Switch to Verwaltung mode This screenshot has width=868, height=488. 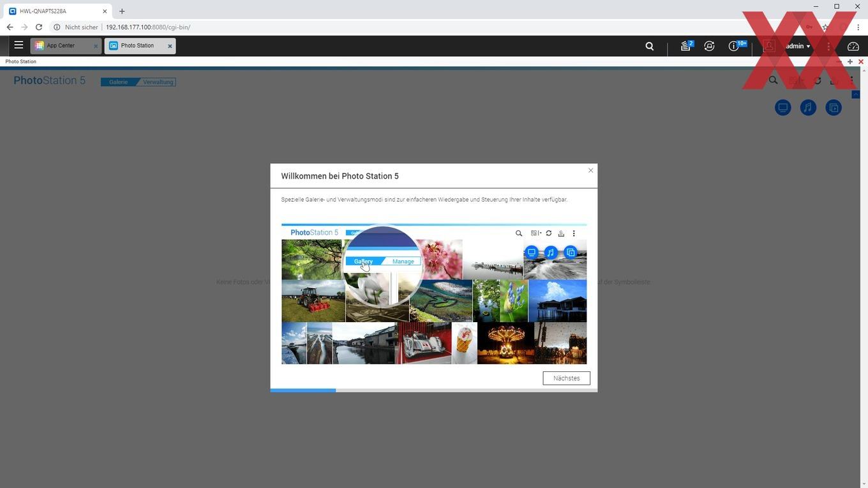point(158,82)
